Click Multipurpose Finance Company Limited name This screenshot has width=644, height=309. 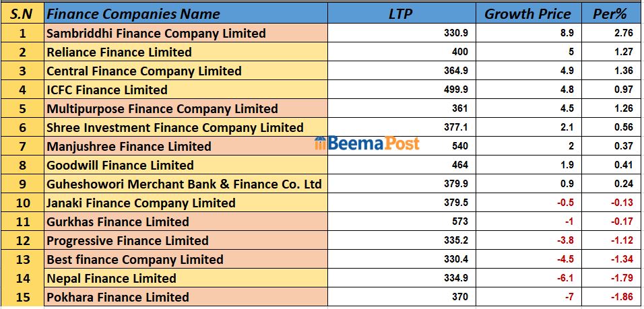point(162,108)
